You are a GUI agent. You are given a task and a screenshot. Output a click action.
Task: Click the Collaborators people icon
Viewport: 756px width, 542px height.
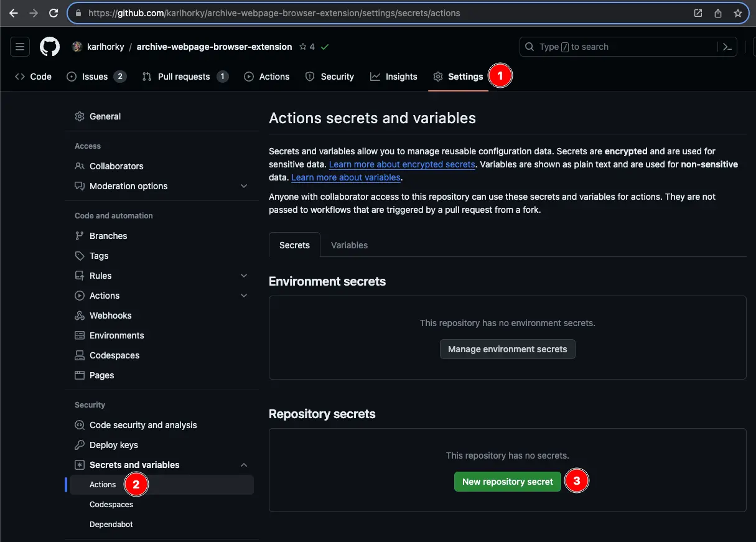(x=80, y=166)
